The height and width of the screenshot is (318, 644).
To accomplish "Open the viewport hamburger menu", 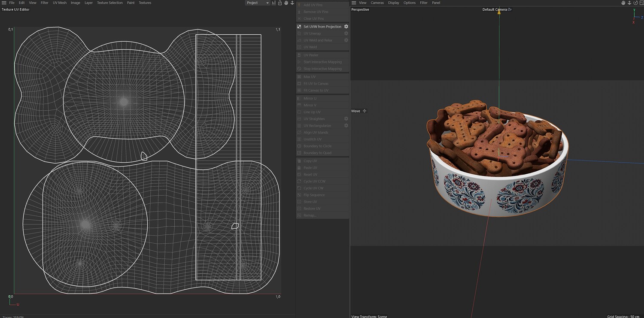I will (x=354, y=3).
